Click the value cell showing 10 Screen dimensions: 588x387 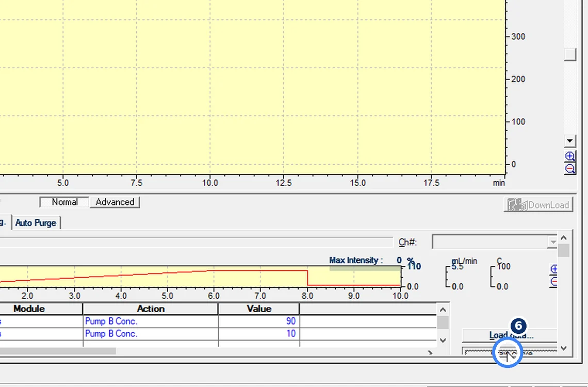[259, 334]
